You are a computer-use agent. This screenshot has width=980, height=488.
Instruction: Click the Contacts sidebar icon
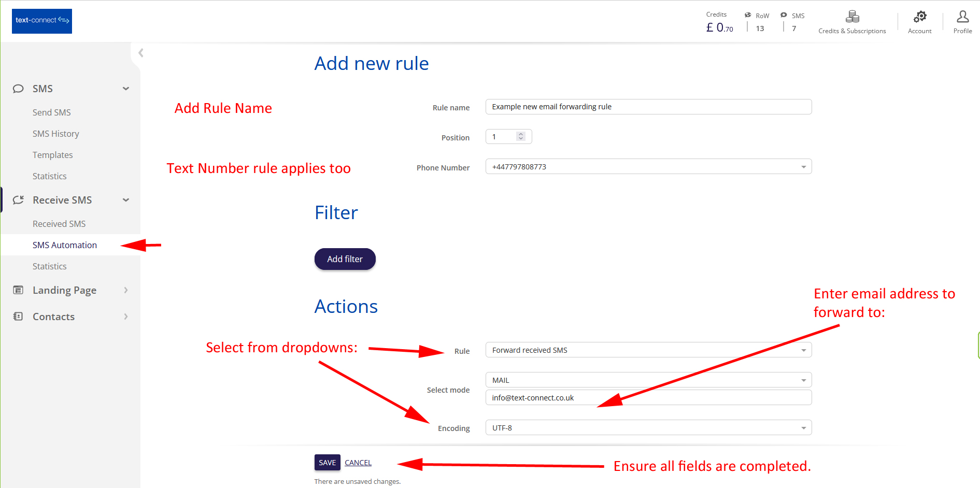pos(19,316)
